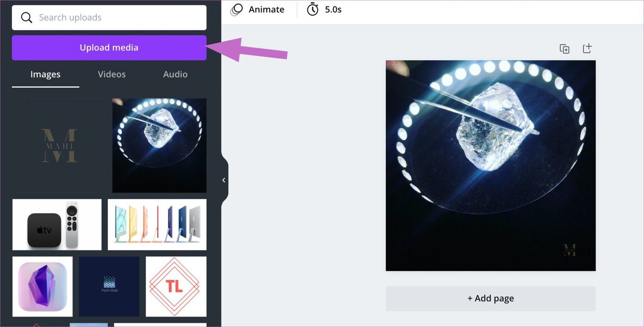Select the crystal photo thumbnail in uploads
The image size is (644, 327).
pyautogui.click(x=160, y=145)
